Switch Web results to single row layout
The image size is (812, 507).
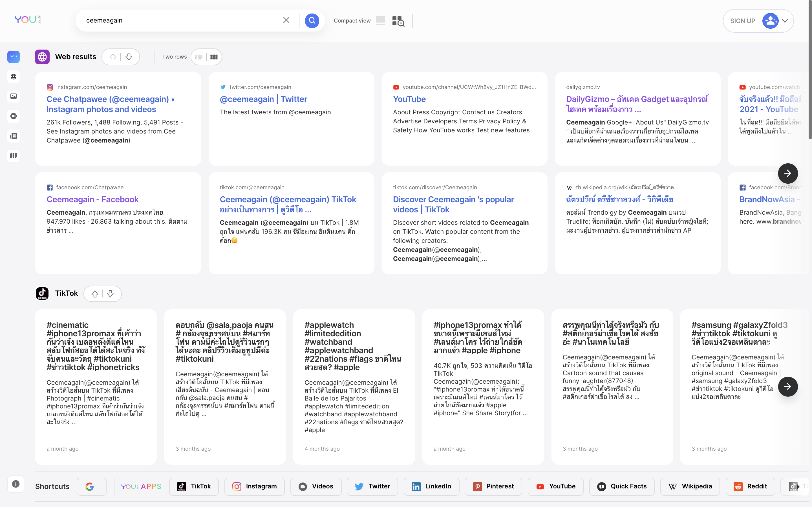pos(199,57)
